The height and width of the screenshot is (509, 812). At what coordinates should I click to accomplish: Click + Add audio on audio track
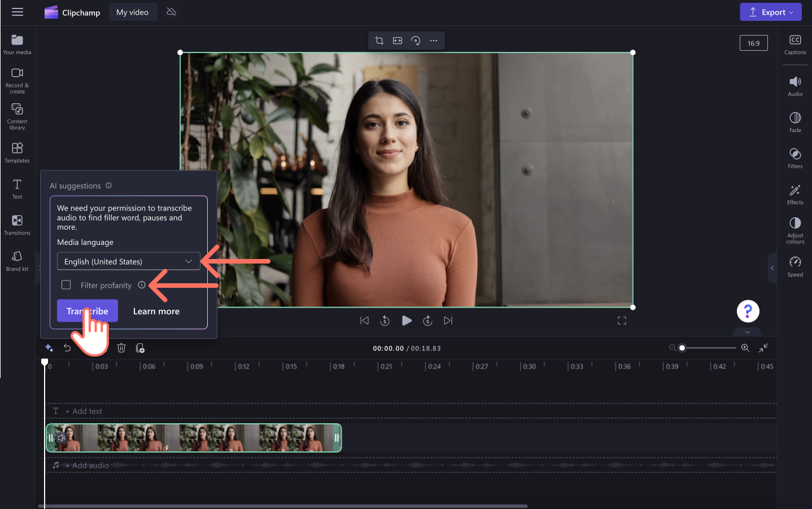coord(86,466)
